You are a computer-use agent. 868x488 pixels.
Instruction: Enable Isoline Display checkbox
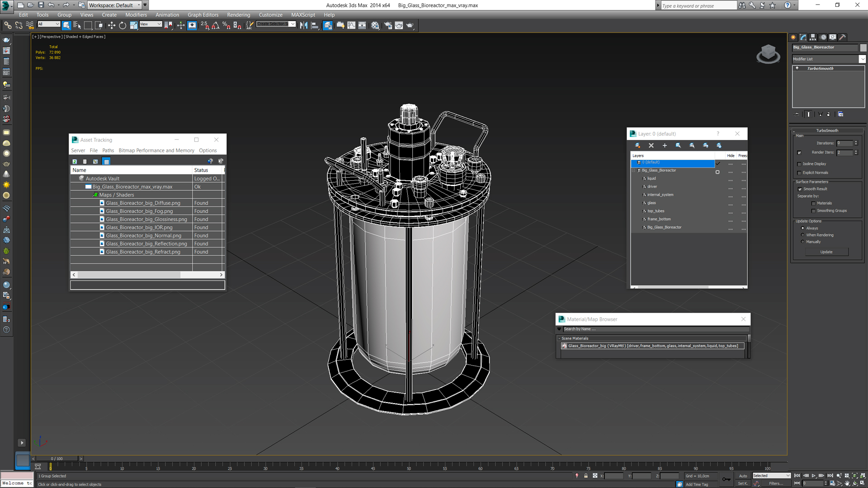click(x=799, y=164)
